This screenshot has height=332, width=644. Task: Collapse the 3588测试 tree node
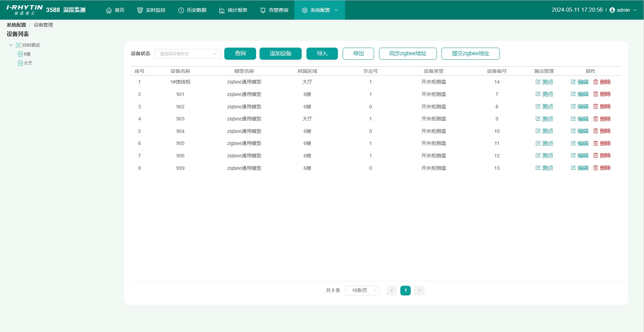click(11, 45)
